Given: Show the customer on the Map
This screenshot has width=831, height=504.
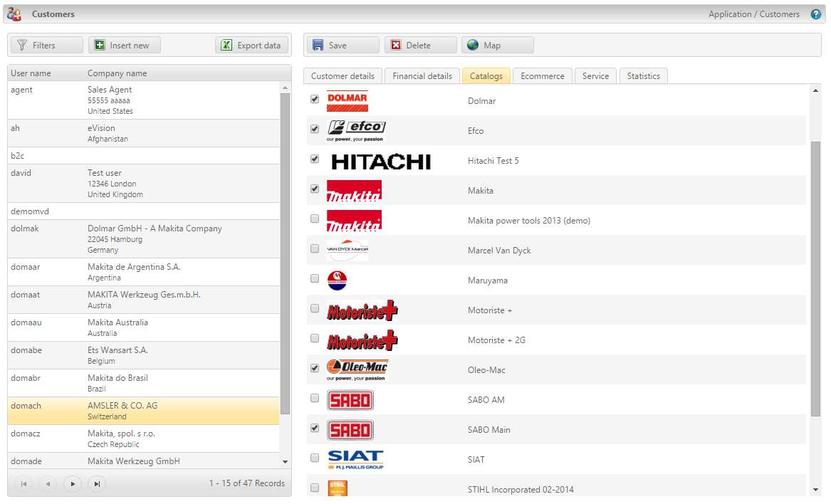Looking at the screenshot, I should point(496,45).
